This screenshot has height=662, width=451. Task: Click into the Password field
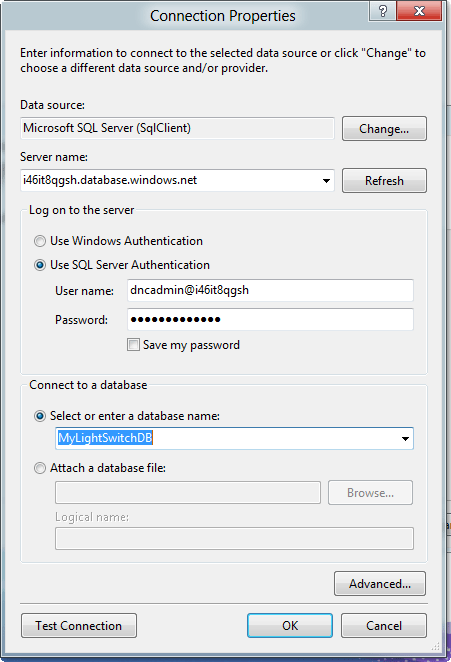pos(270,320)
